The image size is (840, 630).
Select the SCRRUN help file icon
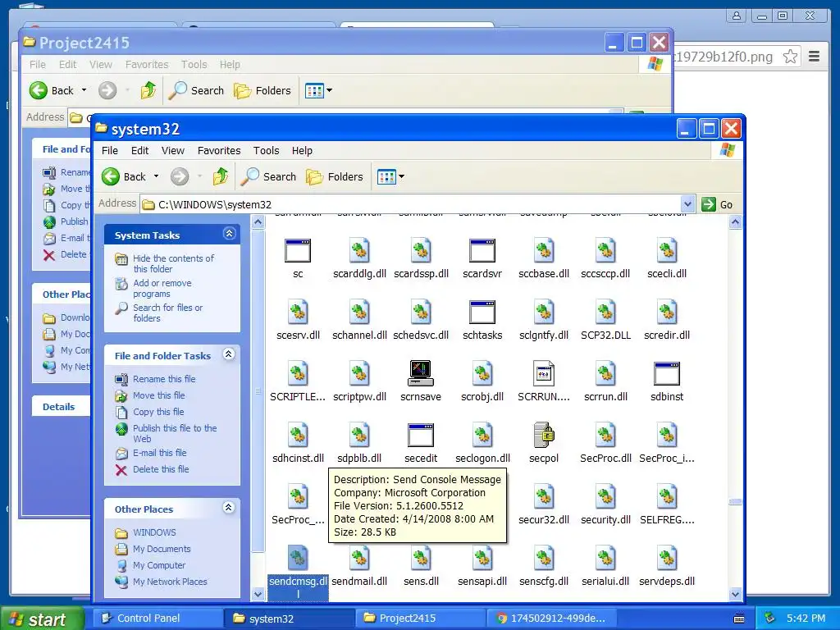[x=544, y=373]
